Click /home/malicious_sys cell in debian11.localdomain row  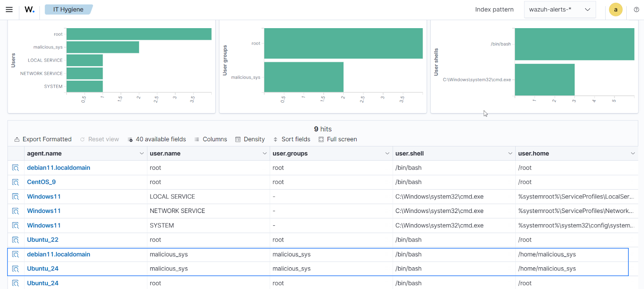pyautogui.click(x=576, y=254)
